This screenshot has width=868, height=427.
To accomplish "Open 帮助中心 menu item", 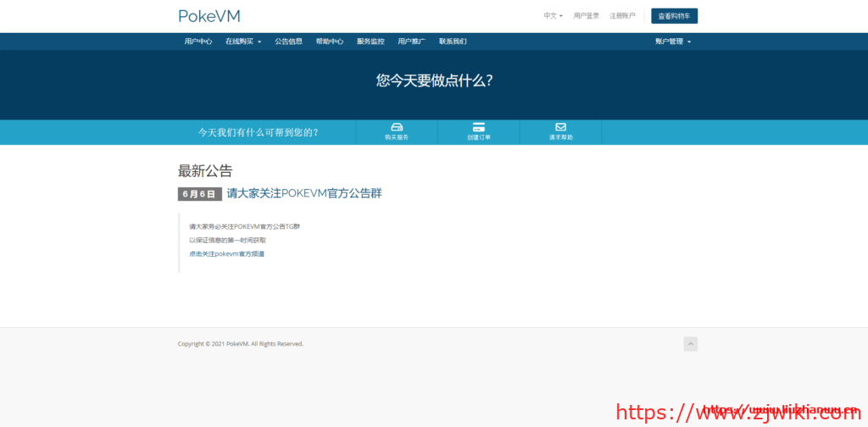I will click(330, 42).
